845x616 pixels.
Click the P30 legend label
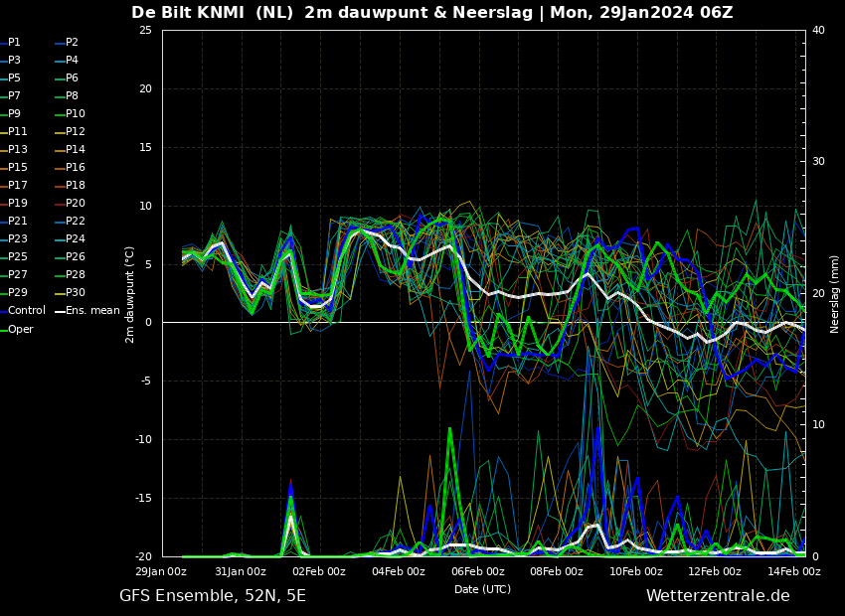pyautogui.click(x=76, y=292)
